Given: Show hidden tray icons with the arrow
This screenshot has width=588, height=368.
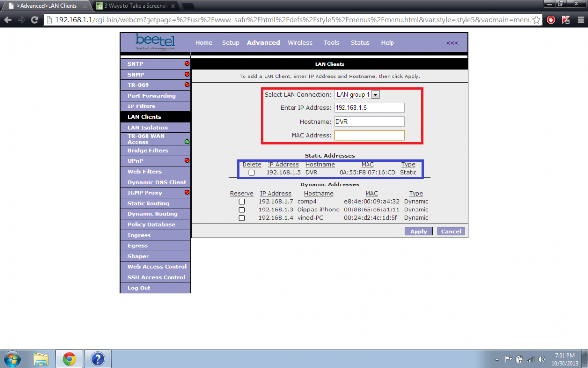Looking at the screenshot, I should click(x=497, y=359).
